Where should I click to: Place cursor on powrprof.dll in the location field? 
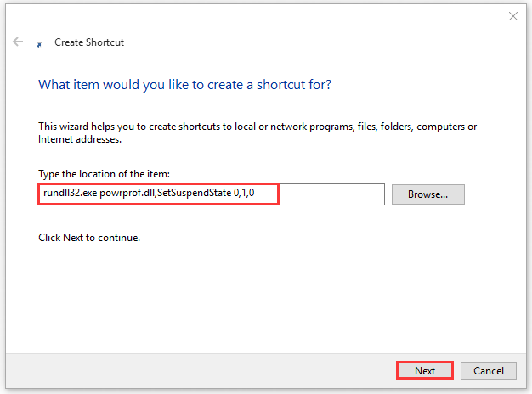pyautogui.click(x=125, y=194)
